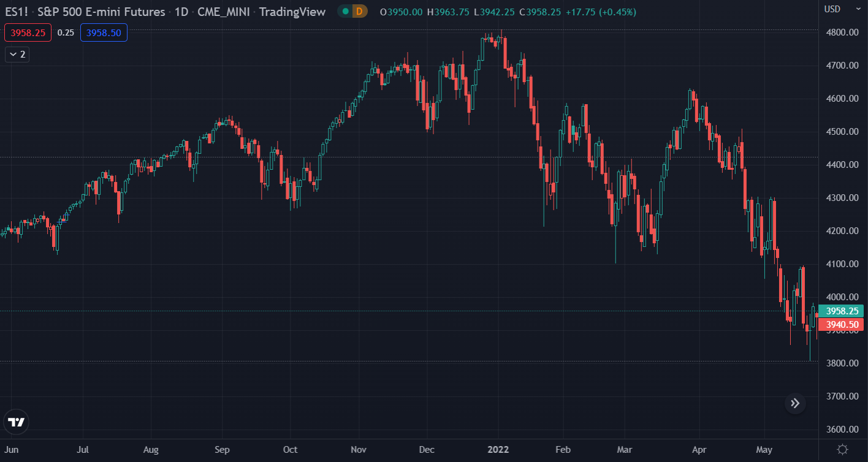This screenshot has height=462, width=868.
Task: Click the change value +17.75 (+0.45%)
Action: pyautogui.click(x=601, y=12)
